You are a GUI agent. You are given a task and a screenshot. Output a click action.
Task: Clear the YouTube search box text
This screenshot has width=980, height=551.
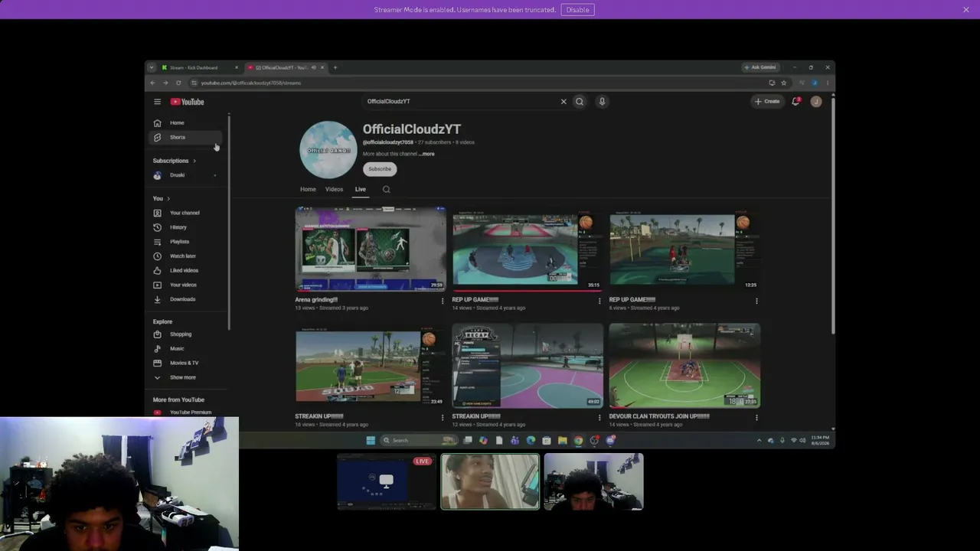tap(563, 101)
